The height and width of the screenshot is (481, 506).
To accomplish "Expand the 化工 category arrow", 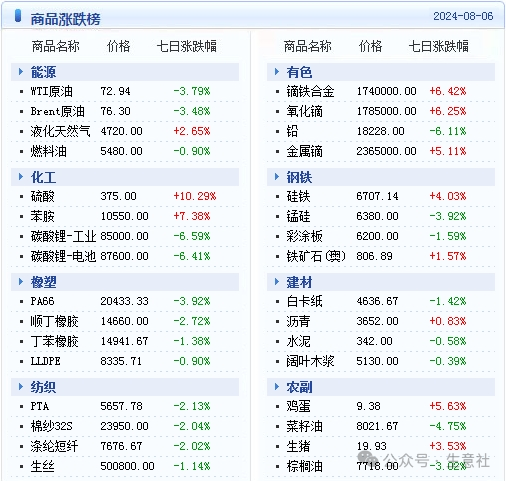I will (21, 177).
